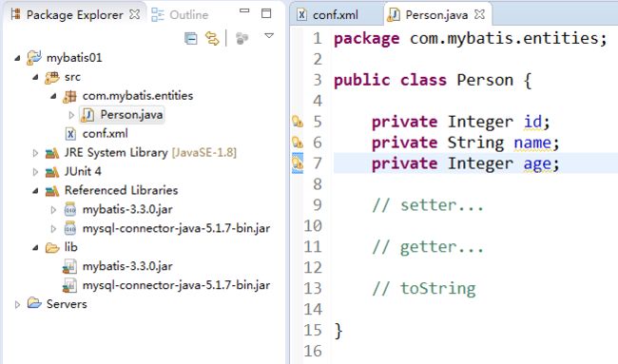Viewport: 618px width, 364px height.
Task: Click the Package Explorer tab icon
Action: point(16,14)
